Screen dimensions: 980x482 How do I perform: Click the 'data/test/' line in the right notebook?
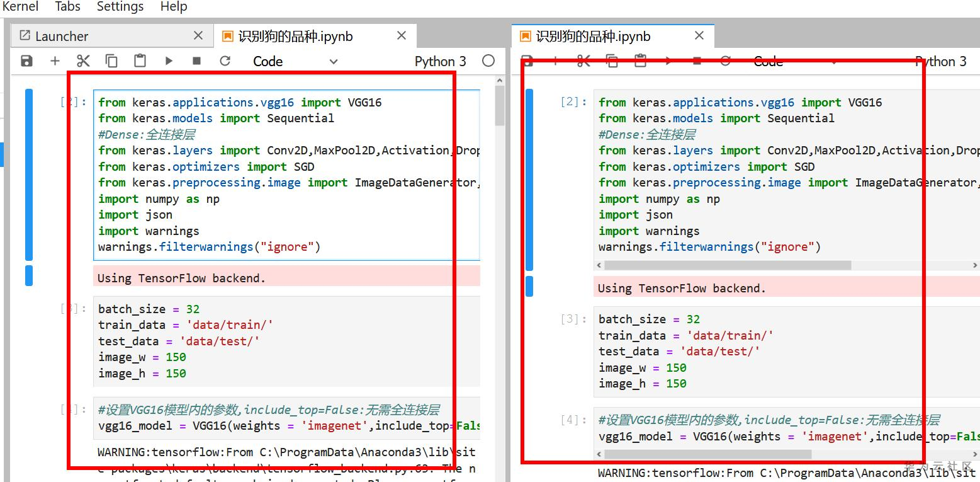pyautogui.click(x=679, y=352)
